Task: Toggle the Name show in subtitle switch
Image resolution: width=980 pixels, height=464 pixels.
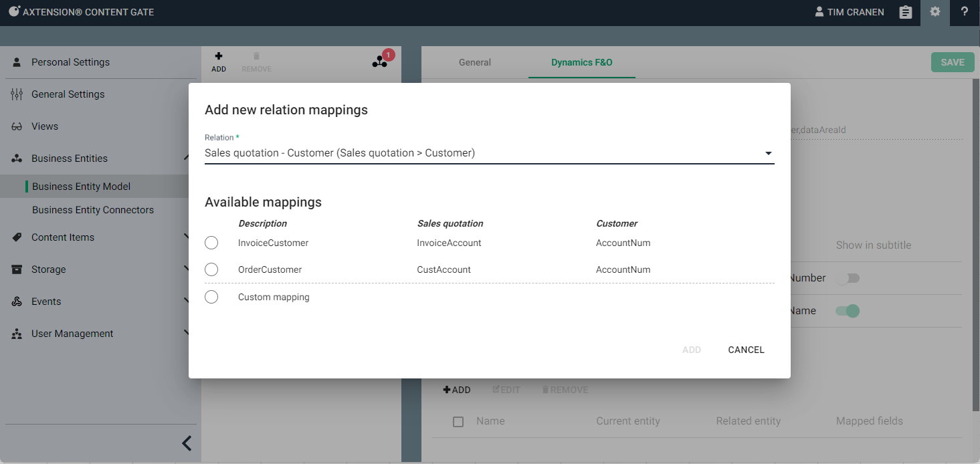Action: click(848, 311)
